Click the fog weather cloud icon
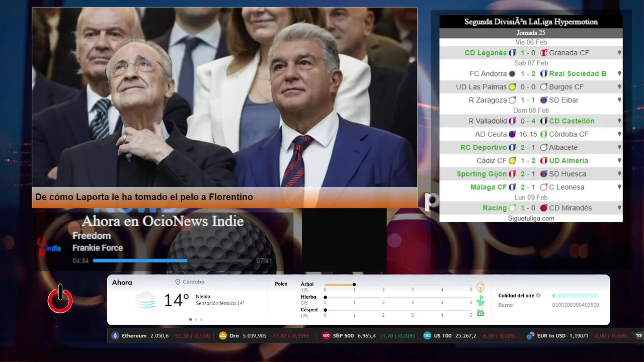The image size is (644, 362). click(145, 300)
